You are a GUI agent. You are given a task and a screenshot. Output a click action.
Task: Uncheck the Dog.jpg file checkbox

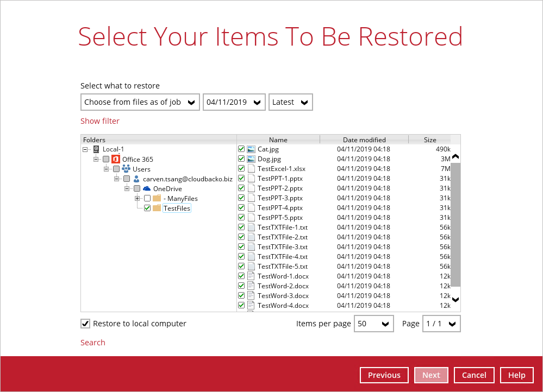[241, 159]
